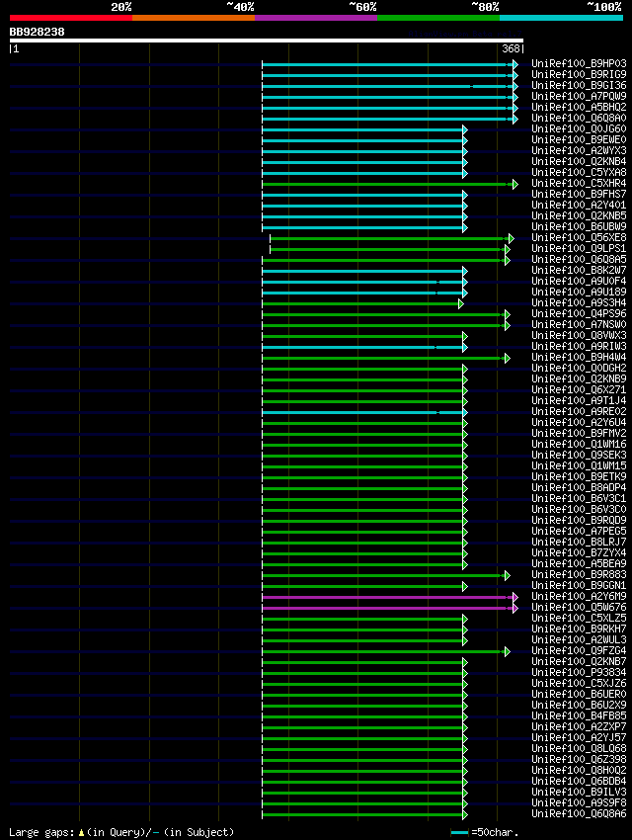The image size is (632, 840).
Task: Select the UniRef100_B6V3C1 label
Action: click(x=579, y=499)
